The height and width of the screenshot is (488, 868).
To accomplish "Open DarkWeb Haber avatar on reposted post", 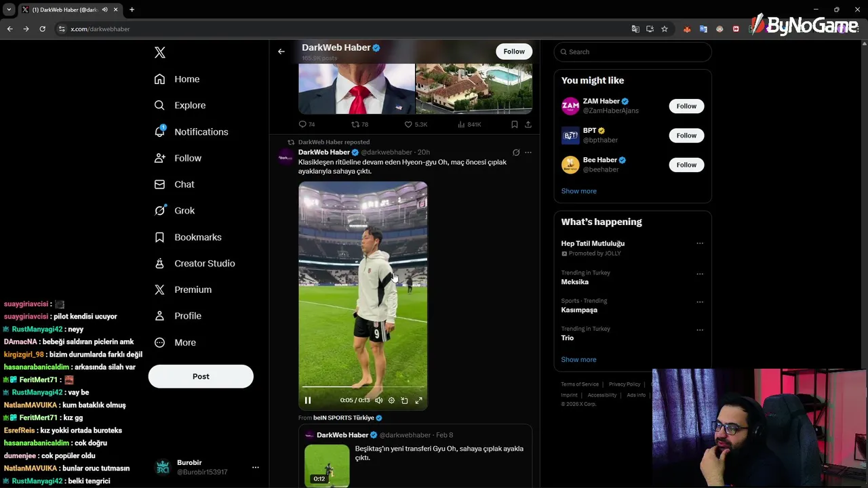I will [285, 157].
